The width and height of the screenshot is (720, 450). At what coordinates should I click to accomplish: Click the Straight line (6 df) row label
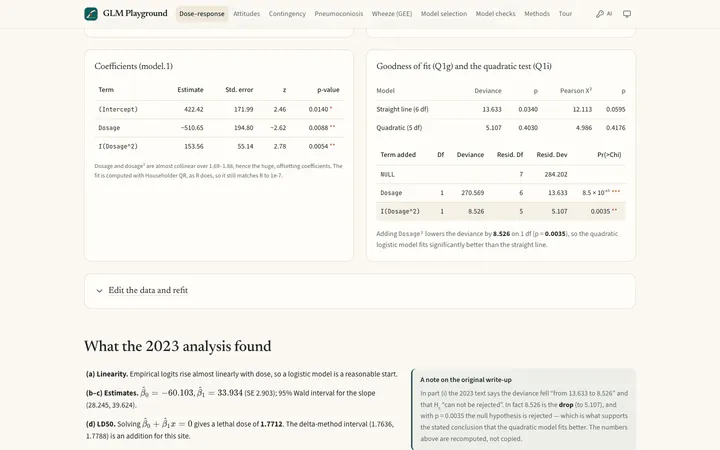pyautogui.click(x=402, y=109)
